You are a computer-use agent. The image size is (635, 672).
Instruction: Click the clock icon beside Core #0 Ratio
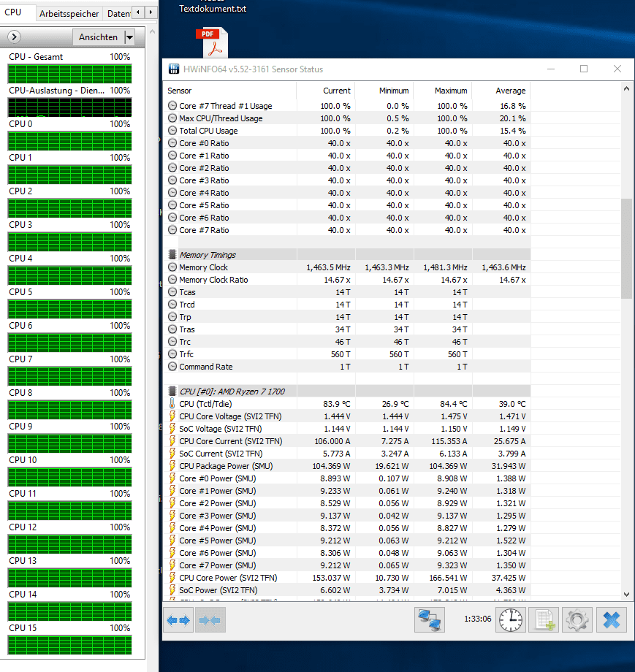pyautogui.click(x=172, y=142)
